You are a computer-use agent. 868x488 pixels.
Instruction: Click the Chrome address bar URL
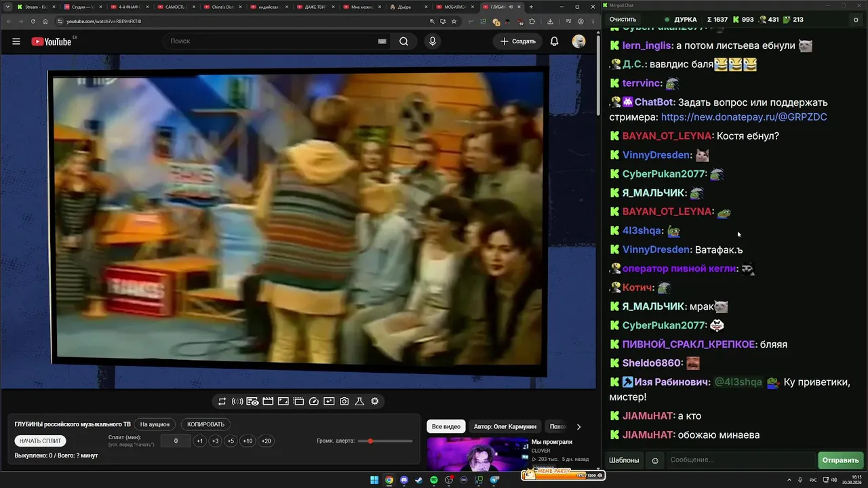104,21
